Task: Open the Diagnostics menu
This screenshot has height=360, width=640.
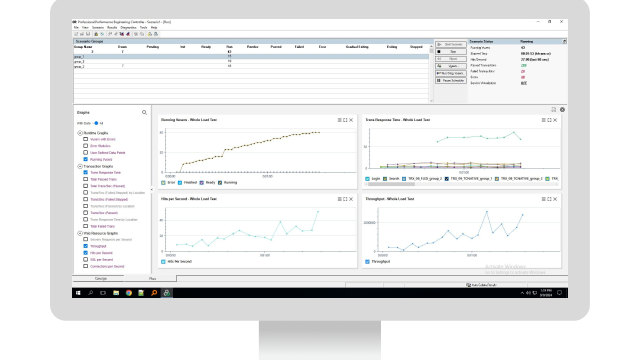Action: coord(128,28)
